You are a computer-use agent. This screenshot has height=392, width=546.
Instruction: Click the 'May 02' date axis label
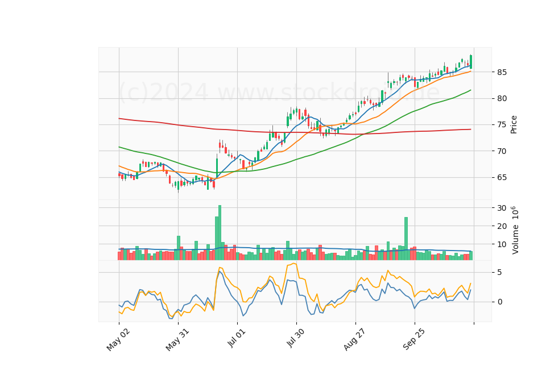118,340
